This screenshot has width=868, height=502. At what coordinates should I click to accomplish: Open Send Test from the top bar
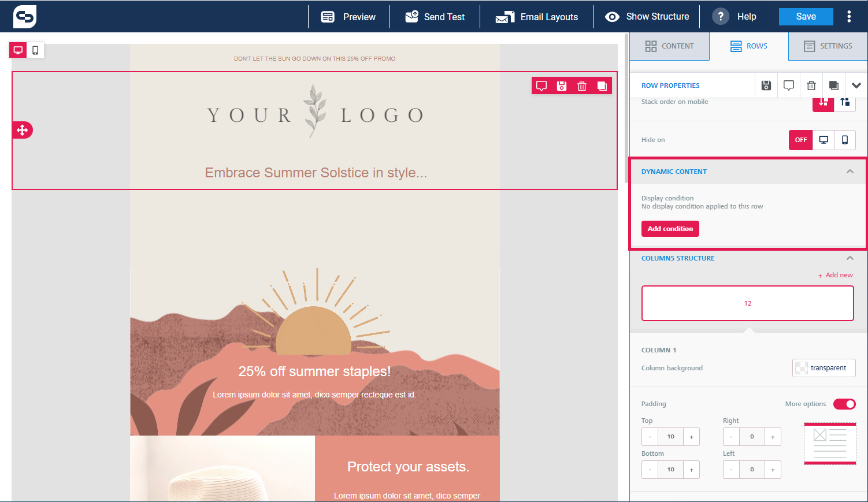(435, 17)
